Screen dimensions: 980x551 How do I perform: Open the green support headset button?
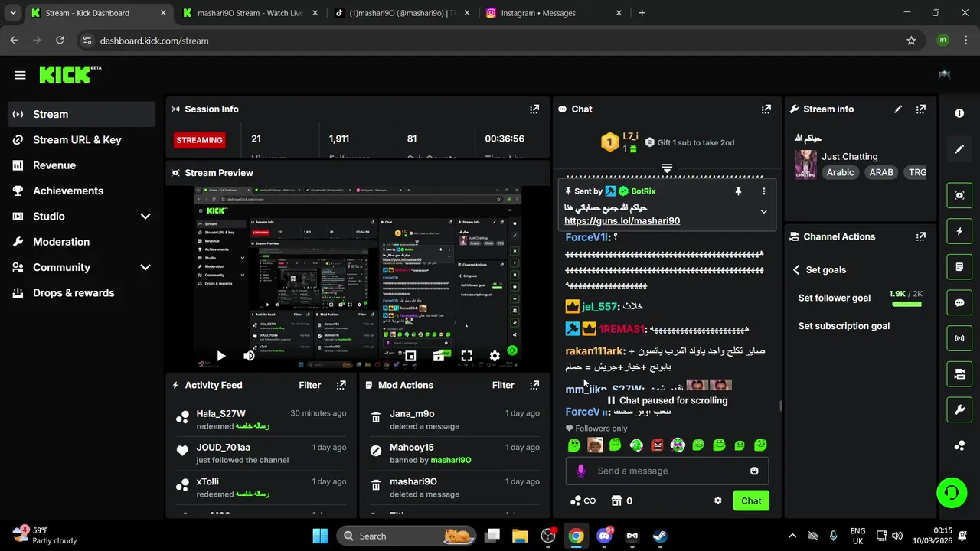(952, 492)
